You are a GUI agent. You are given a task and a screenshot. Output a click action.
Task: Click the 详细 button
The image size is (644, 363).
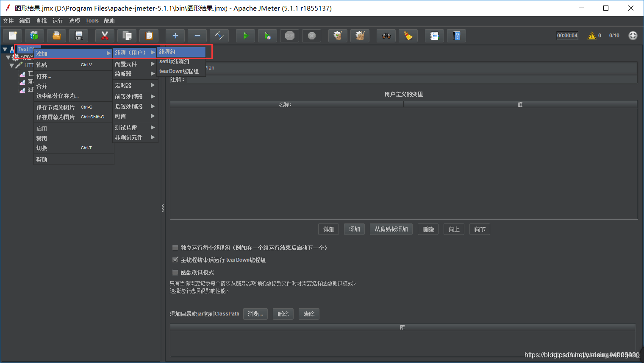[329, 229]
